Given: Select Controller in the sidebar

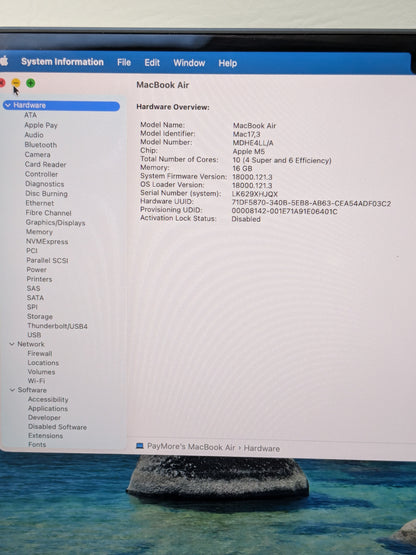Looking at the screenshot, I should pos(41,174).
